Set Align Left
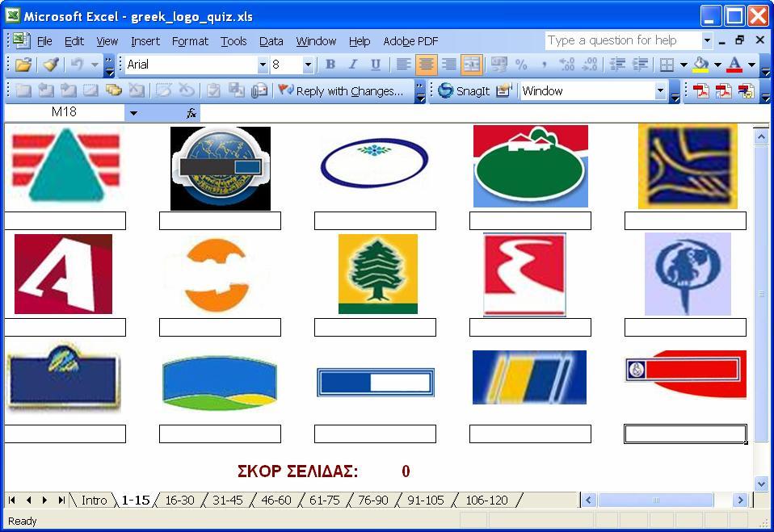This screenshot has height=532, width=774. 403,65
